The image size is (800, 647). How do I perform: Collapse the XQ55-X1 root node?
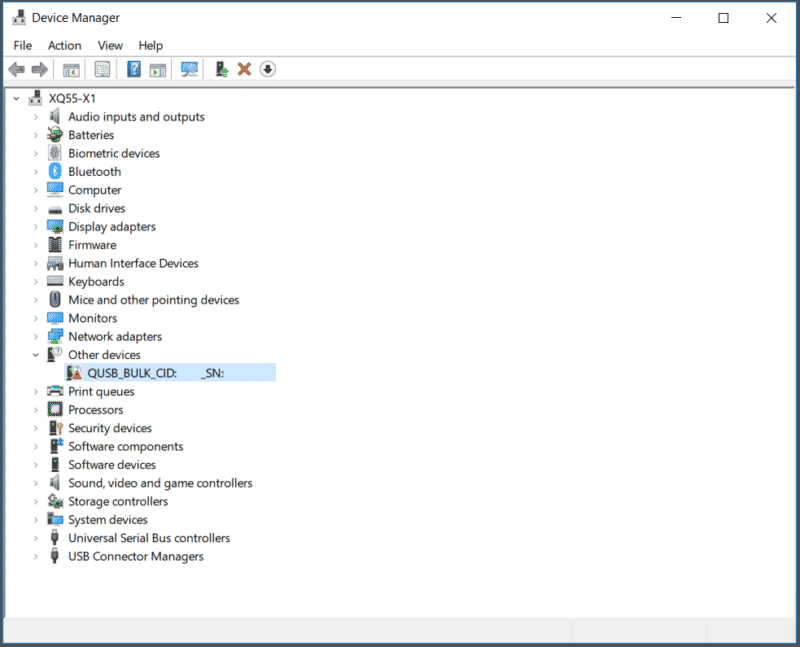click(x=17, y=99)
